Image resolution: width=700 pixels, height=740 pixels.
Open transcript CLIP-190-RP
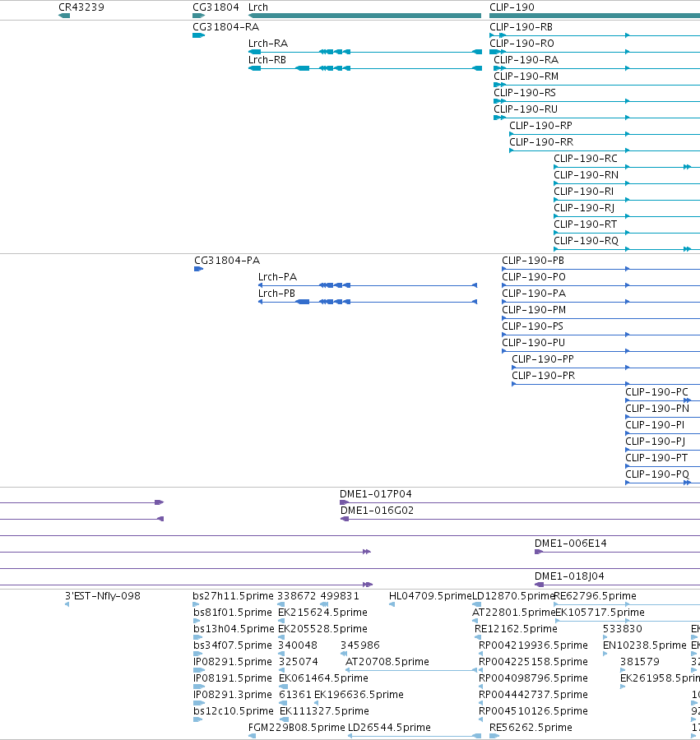[x=540, y=126]
